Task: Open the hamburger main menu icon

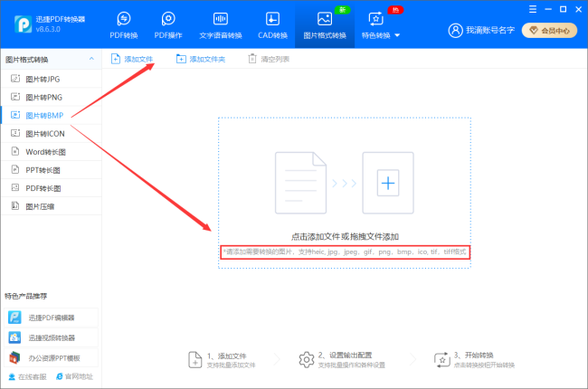Action: click(x=533, y=9)
